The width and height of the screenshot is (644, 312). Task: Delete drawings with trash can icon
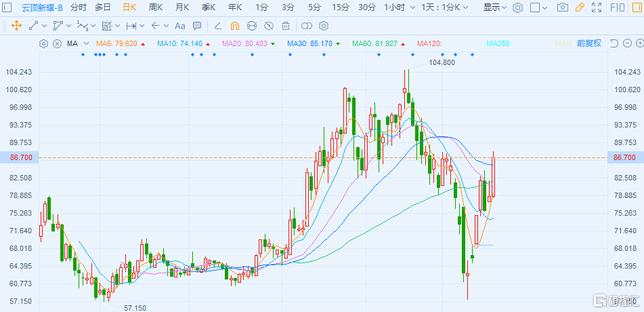pos(286,26)
